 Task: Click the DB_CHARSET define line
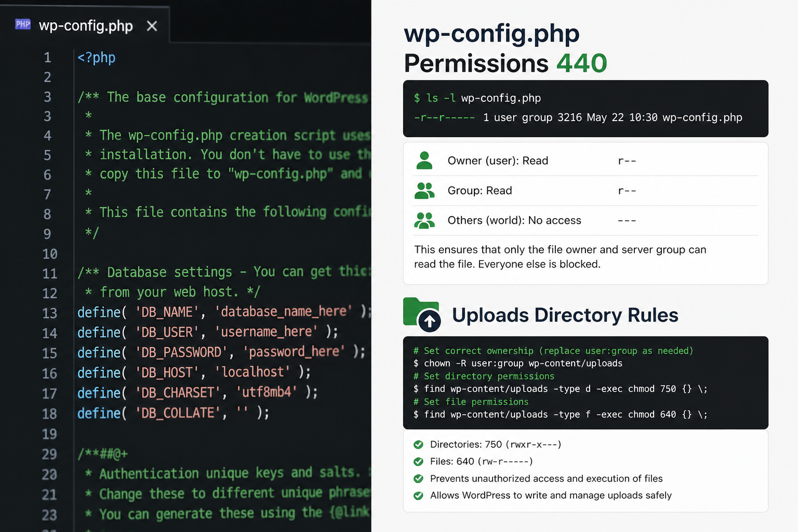pos(197,392)
